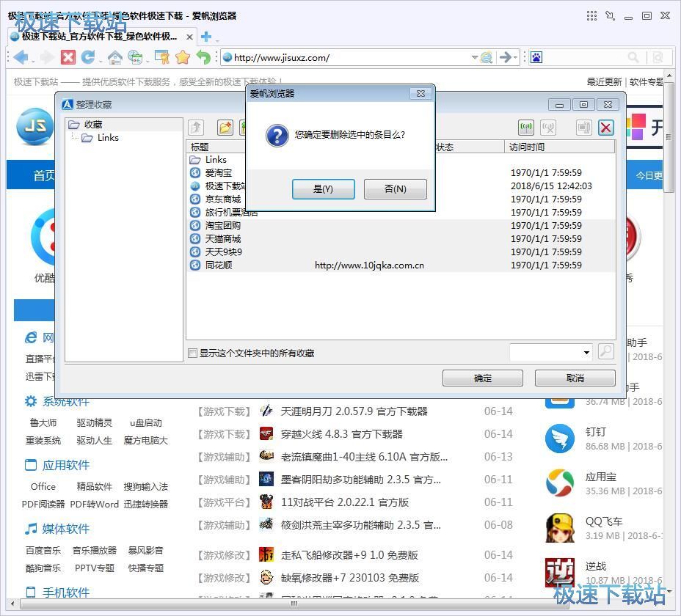Open the refresh button dropdown arrow
The image size is (681, 616).
pos(101,61)
